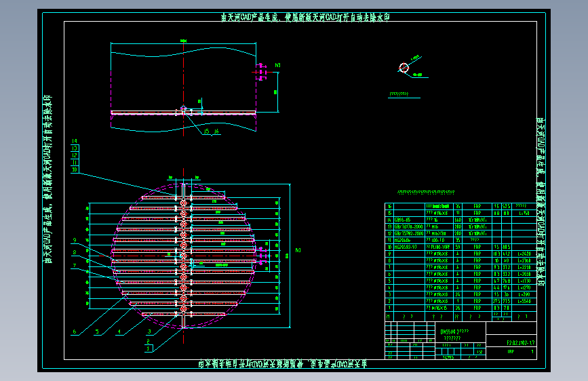Screen dimensions: 588x381
Task: Select the "L=290" remark in parts table
Action: tap(524, 294)
